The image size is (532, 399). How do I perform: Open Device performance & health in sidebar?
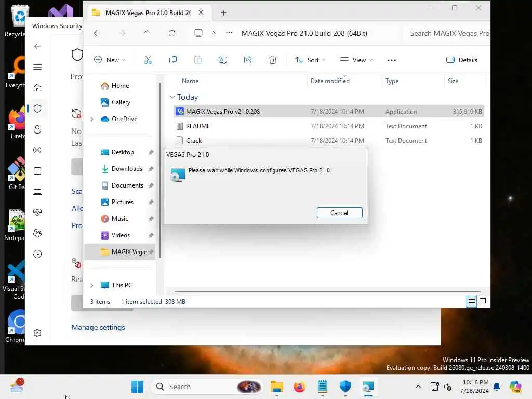pos(37,212)
